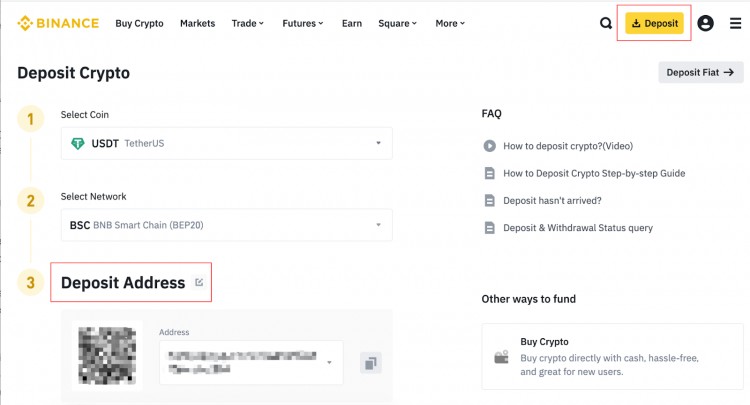Open the hamburger menu icon
The width and height of the screenshot is (750, 405).
[736, 23]
